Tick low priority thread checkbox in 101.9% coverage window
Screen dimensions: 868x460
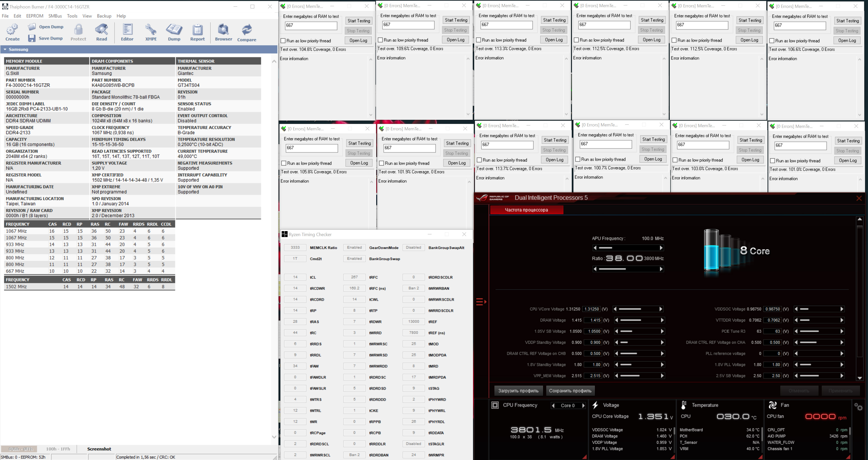click(382, 163)
